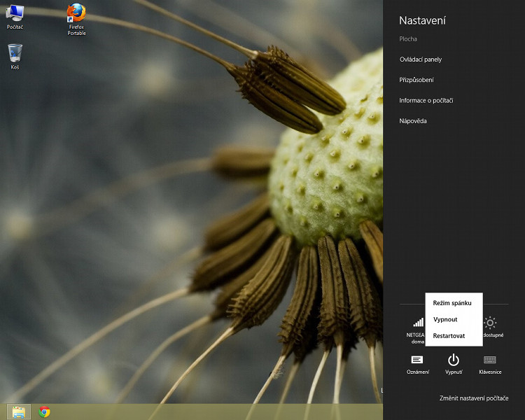Image resolution: width=525 pixels, height=420 pixels.
Task: Choose Režim spánku from power menu
Action: 454,303
